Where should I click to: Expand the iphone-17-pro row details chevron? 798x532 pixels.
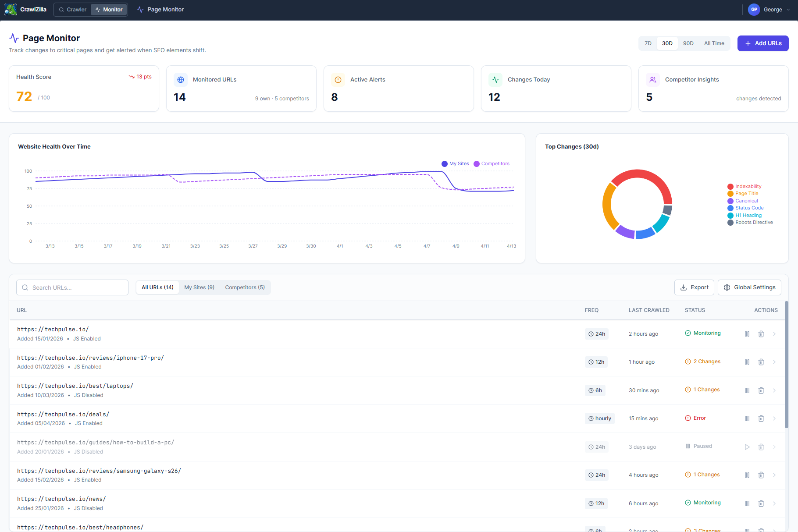click(774, 362)
